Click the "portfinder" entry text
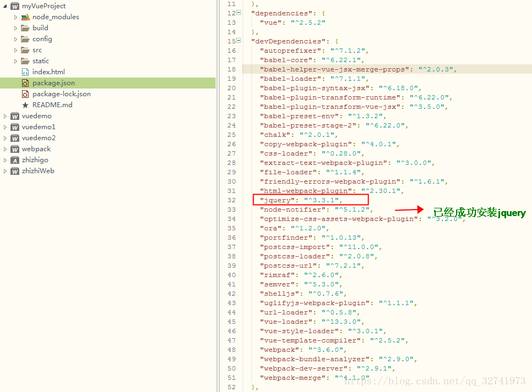The height and width of the screenshot is (392, 532). 286,238
